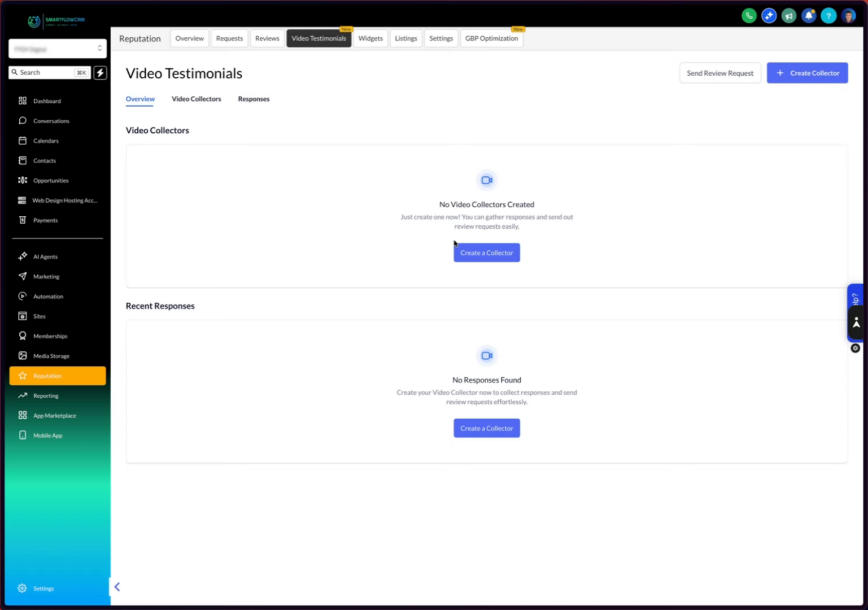868x610 pixels.
Task: Open the notifications bell icon
Action: pyautogui.click(x=809, y=16)
